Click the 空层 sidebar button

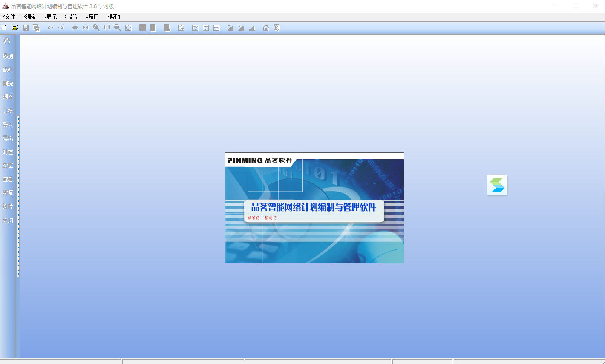[x=8, y=165]
